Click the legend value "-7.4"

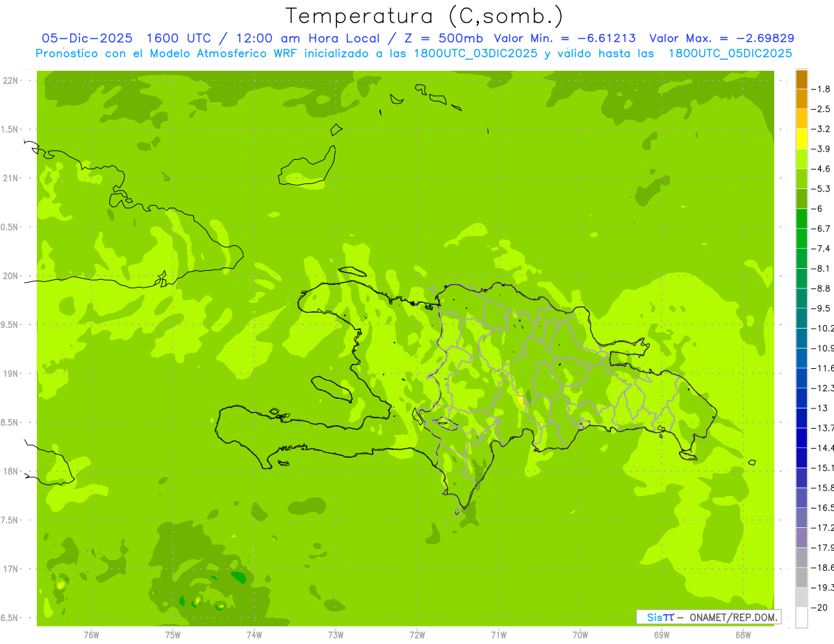pos(821,248)
